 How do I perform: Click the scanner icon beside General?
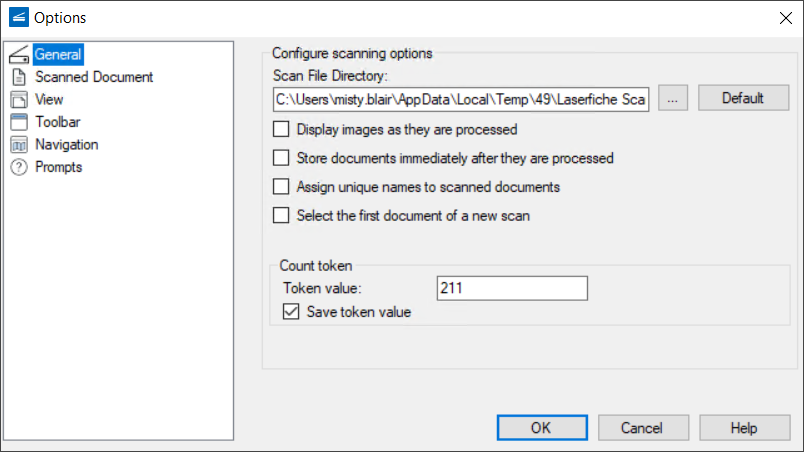coord(19,54)
